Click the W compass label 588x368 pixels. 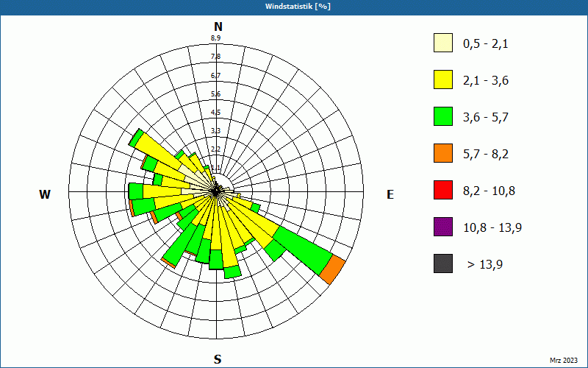pyautogui.click(x=45, y=194)
